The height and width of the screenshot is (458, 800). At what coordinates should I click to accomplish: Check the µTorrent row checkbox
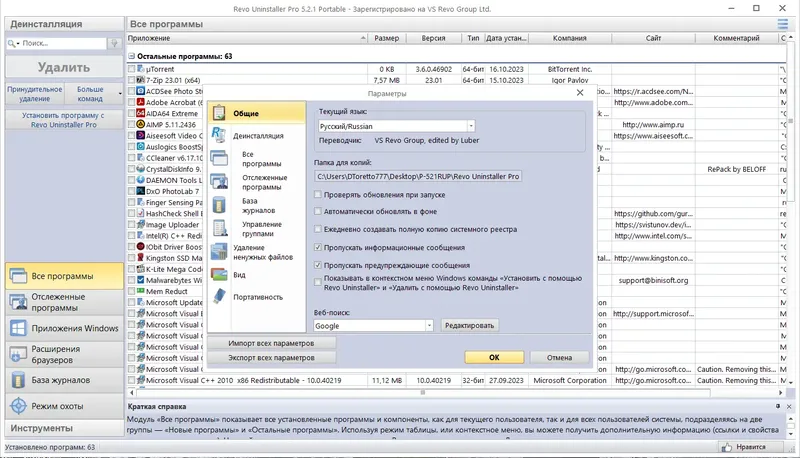tap(132, 69)
